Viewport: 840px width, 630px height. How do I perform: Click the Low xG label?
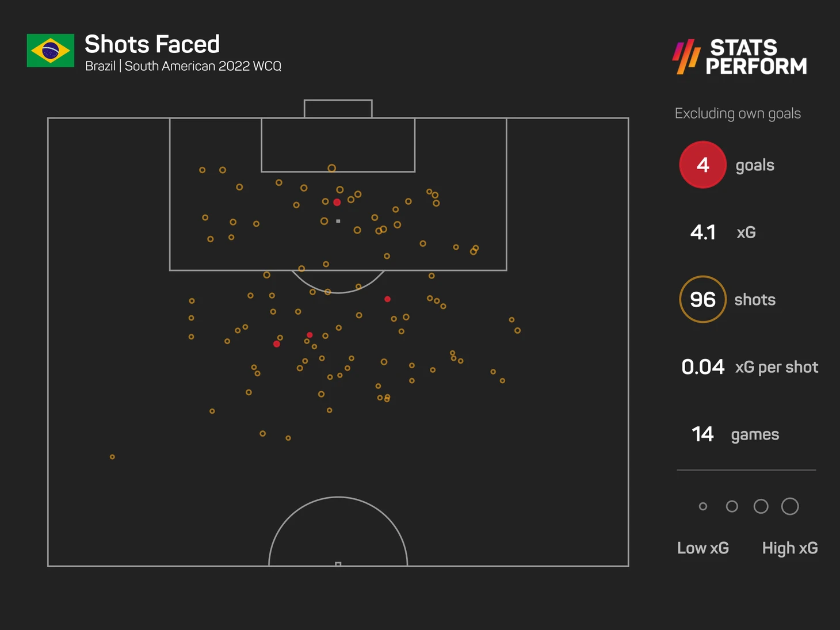tap(703, 548)
